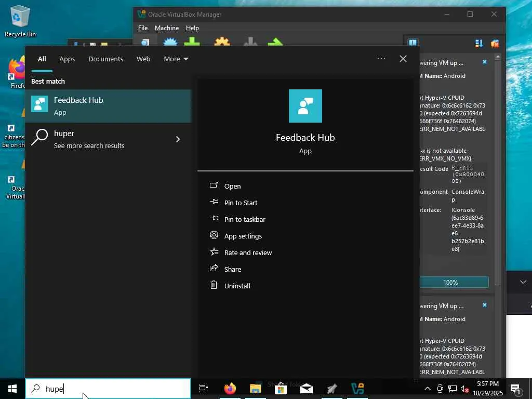Screen dimensions: 532x399
Task: Click Share for Feedback Hub
Action: [233, 269]
